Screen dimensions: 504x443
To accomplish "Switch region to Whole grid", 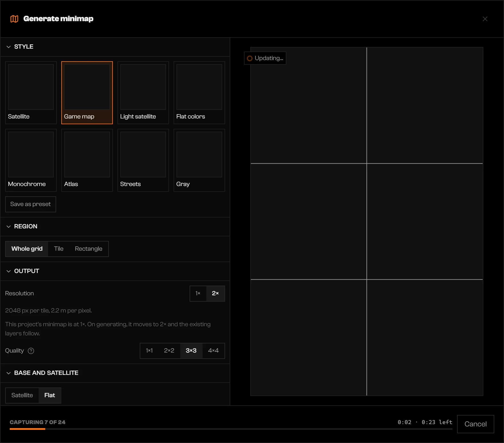I will point(27,249).
